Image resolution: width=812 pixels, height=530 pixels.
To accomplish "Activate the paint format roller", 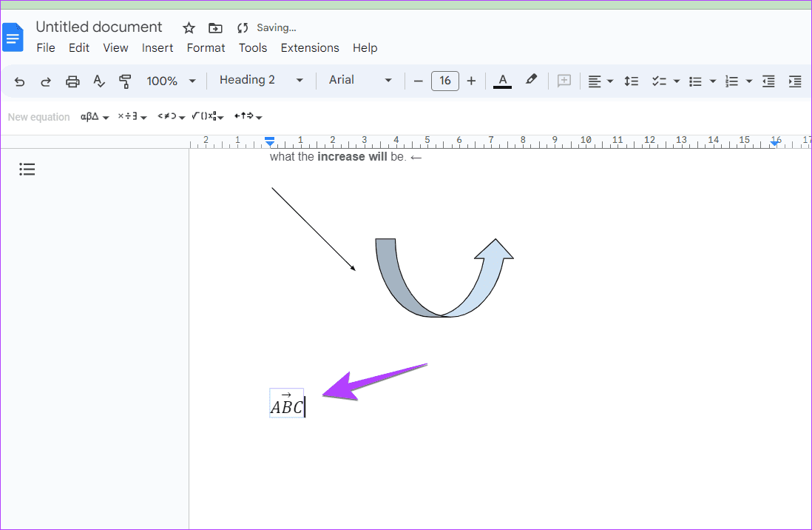I will 125,81.
